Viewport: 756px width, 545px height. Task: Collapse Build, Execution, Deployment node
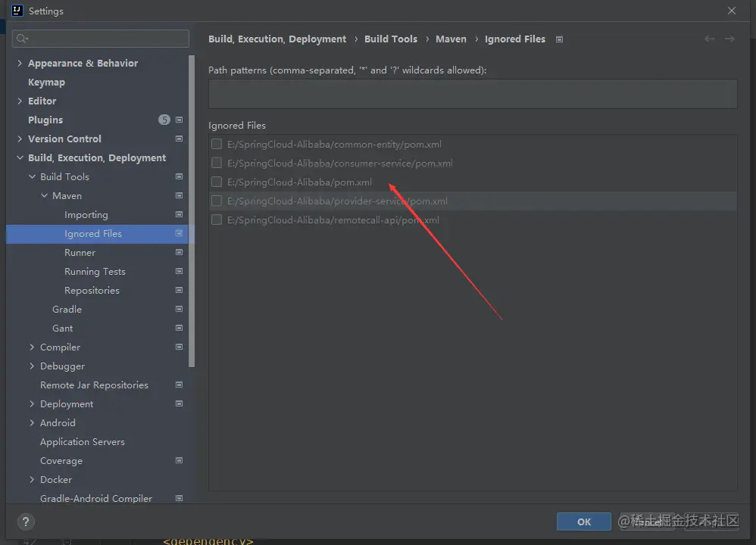[x=20, y=158]
